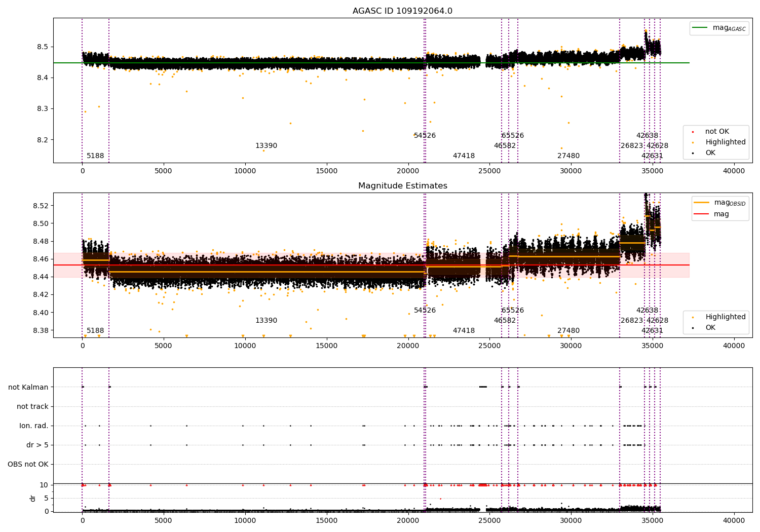Click the red 'mag' legend line sample
The width and height of the screenshot is (760, 532).
[702, 214]
